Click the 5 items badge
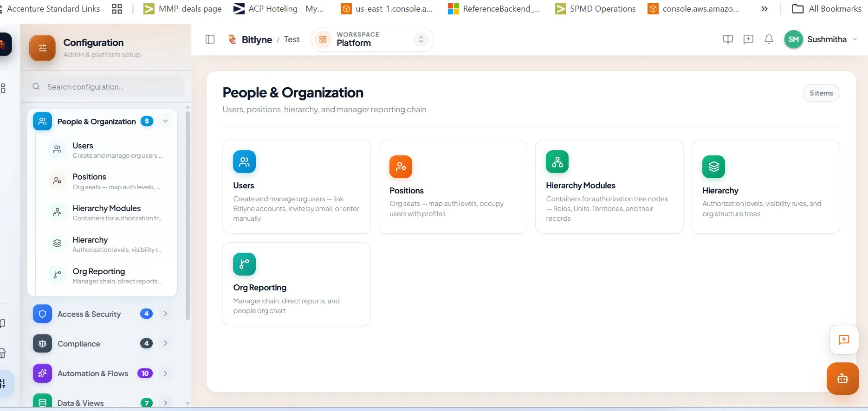Screen dimensions: 868x411 click(x=821, y=93)
